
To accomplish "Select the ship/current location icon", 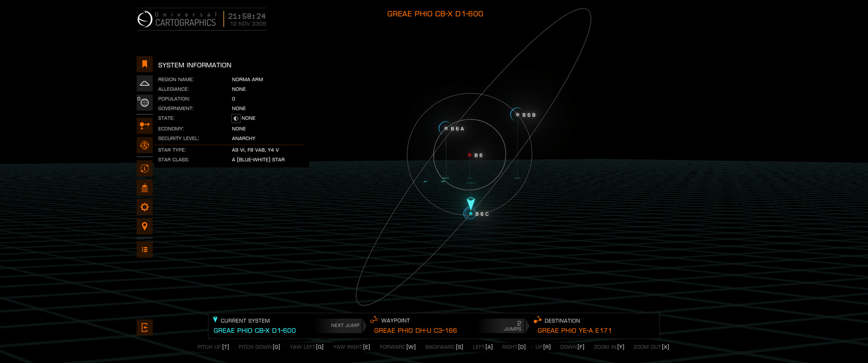I will [x=145, y=84].
